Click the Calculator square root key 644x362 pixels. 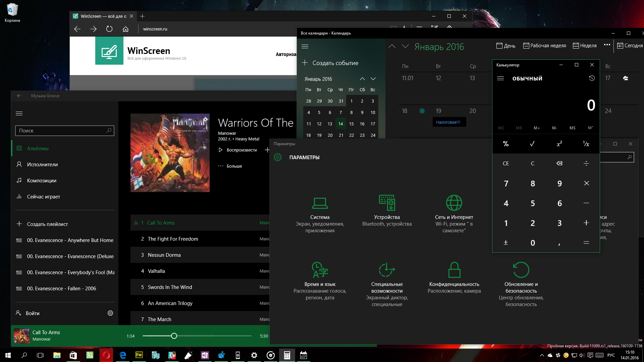(532, 144)
